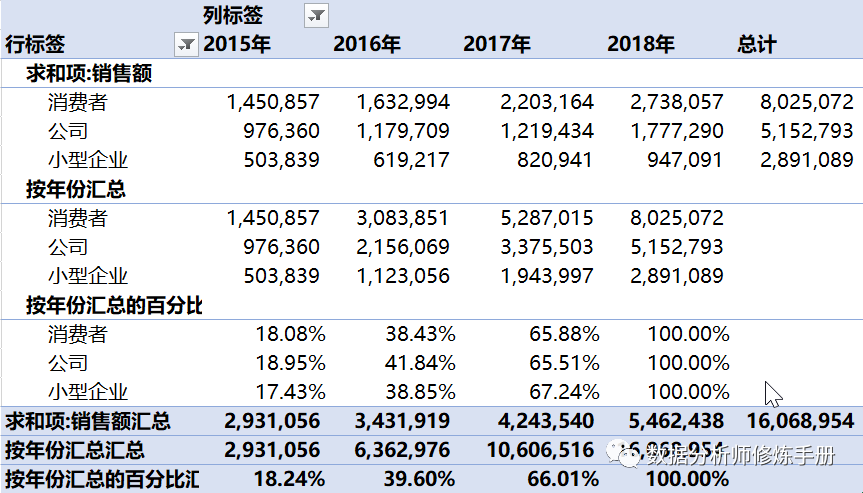Select the 按年份汇总的百分比汇 total row label
Screen dimensions: 863x493
pyautogui.click(x=102, y=479)
